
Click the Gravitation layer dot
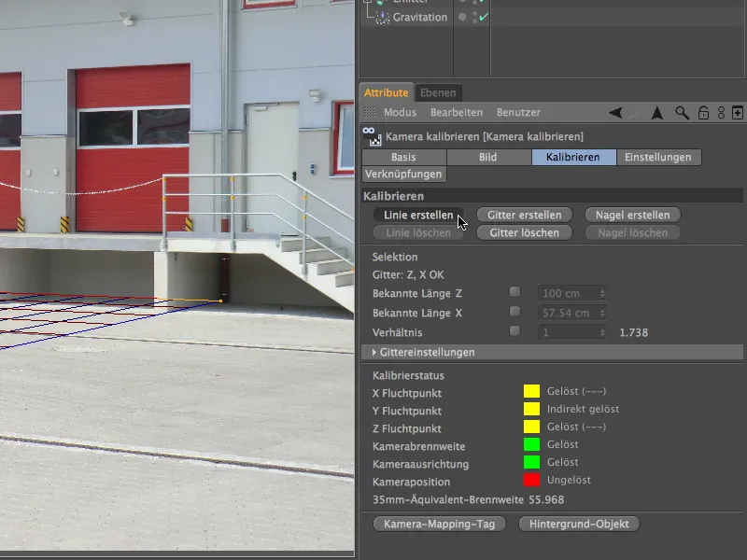click(462, 17)
